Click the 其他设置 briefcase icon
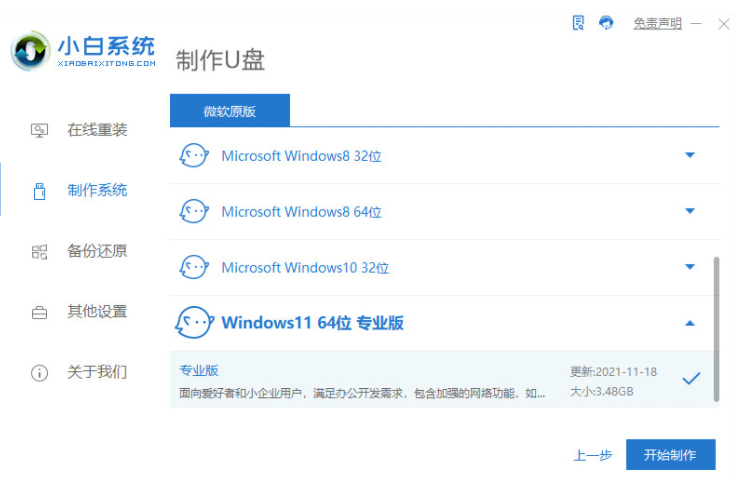Image resolution: width=740 pixels, height=482 pixels. pyautogui.click(x=39, y=313)
